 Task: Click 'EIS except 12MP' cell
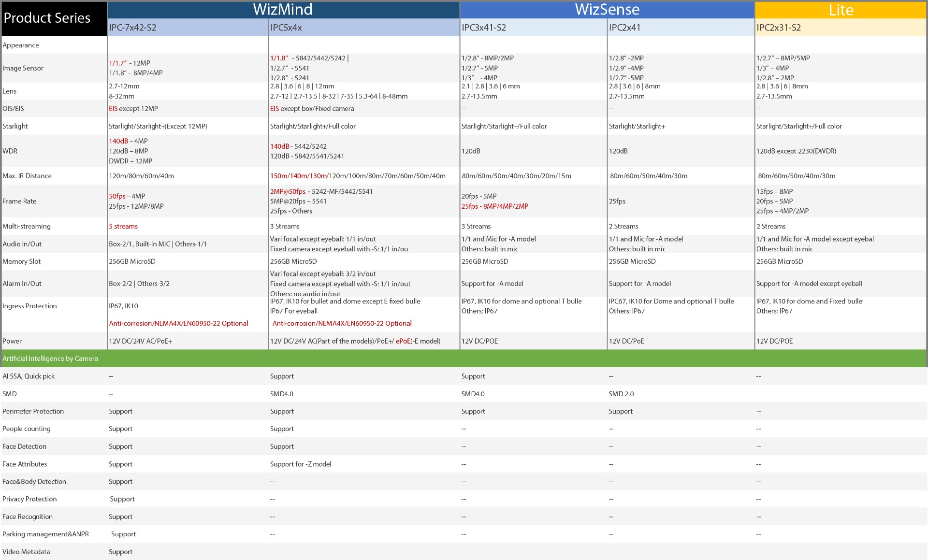coord(133,108)
